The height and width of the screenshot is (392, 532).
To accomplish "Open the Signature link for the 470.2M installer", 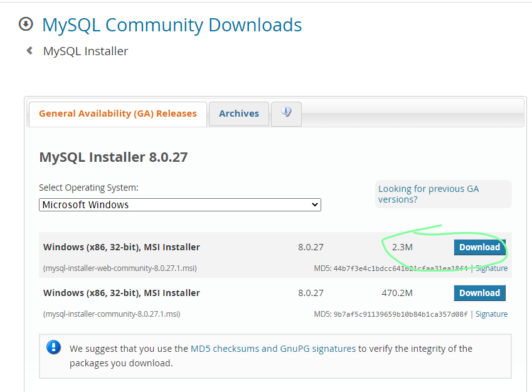I will [x=491, y=314].
